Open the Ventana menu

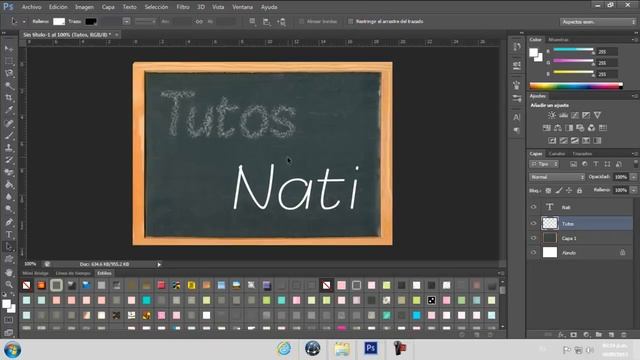[x=242, y=7]
